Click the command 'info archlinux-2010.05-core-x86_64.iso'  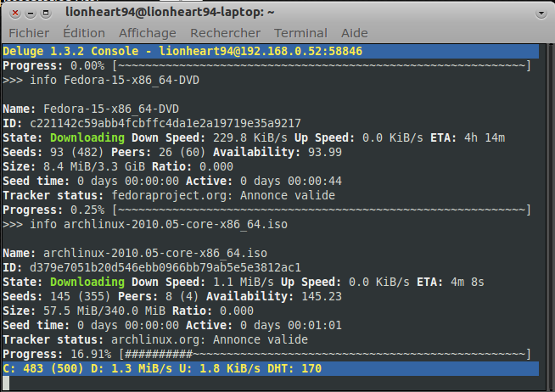pyautogui.click(x=159, y=224)
